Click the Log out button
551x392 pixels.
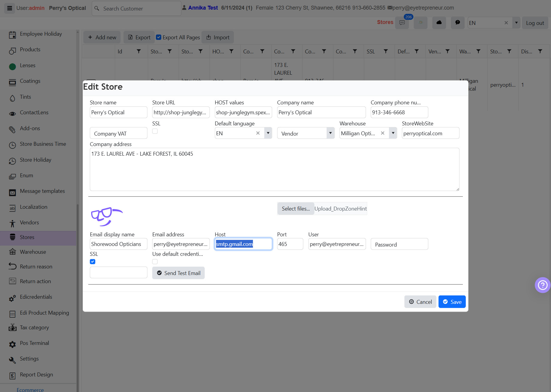pyautogui.click(x=535, y=23)
